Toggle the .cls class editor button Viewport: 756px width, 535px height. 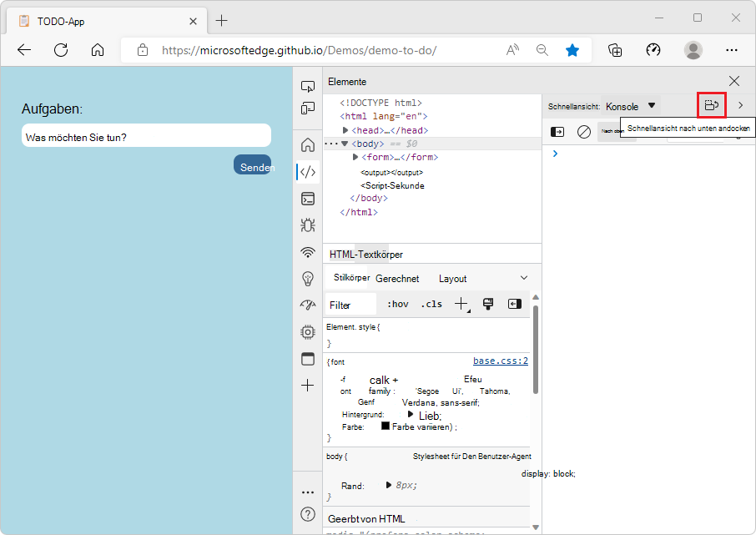431,305
